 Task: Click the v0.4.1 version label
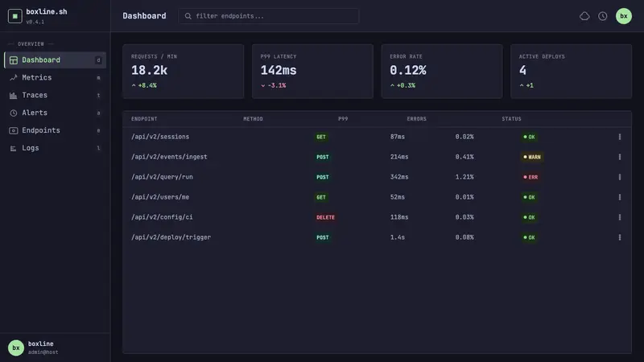tap(35, 22)
